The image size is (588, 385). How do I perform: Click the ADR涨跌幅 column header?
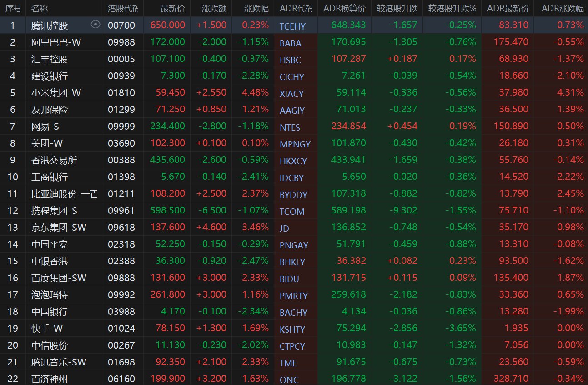point(563,9)
